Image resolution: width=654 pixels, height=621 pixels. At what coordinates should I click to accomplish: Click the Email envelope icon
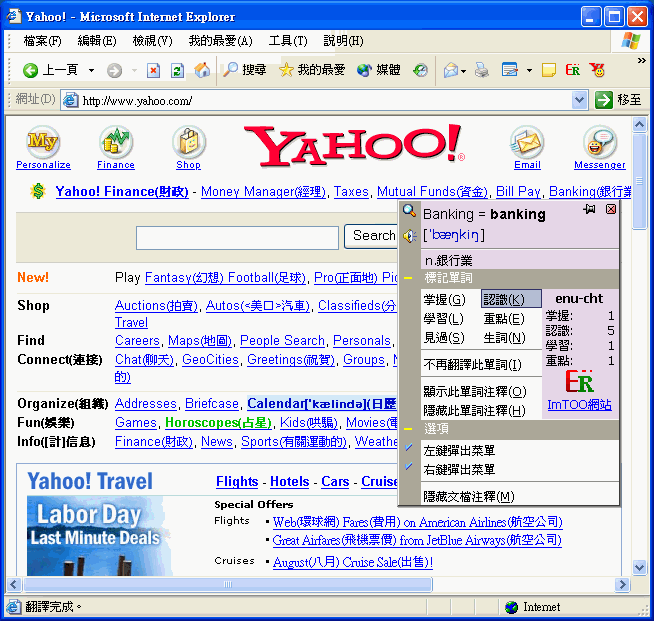click(527, 142)
